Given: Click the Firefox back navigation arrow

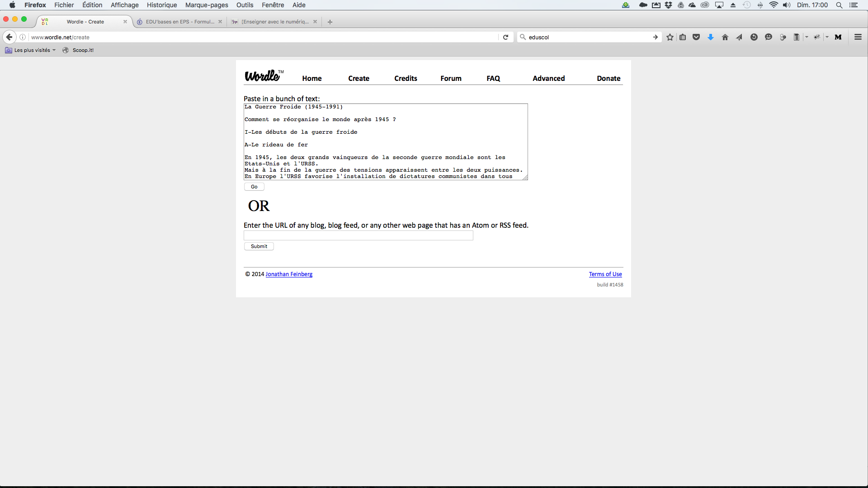Looking at the screenshot, I should click(x=9, y=37).
